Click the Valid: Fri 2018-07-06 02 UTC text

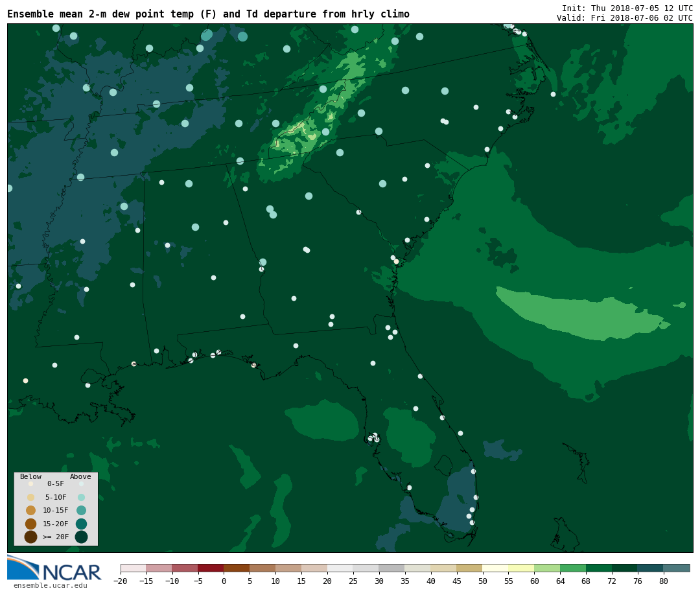(x=625, y=18)
